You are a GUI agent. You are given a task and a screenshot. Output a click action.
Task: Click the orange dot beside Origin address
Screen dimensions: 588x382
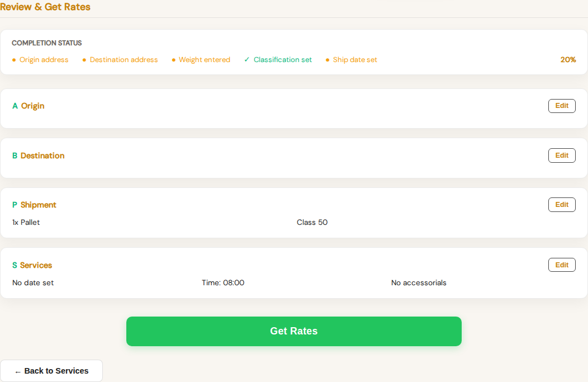pyautogui.click(x=14, y=59)
